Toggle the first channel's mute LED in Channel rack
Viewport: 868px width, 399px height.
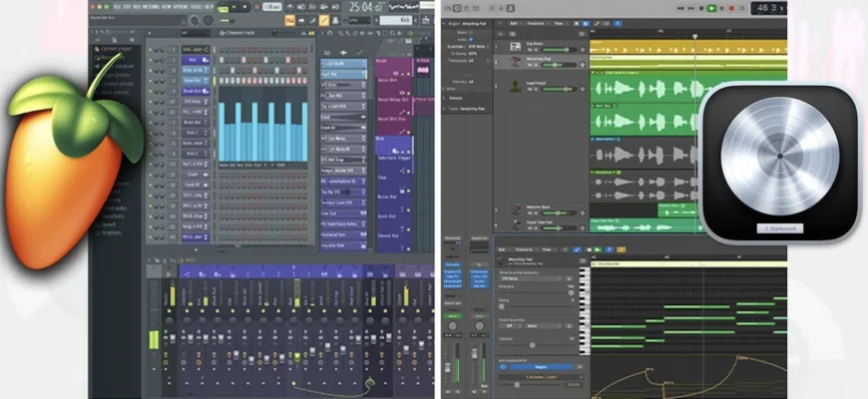click(152, 48)
